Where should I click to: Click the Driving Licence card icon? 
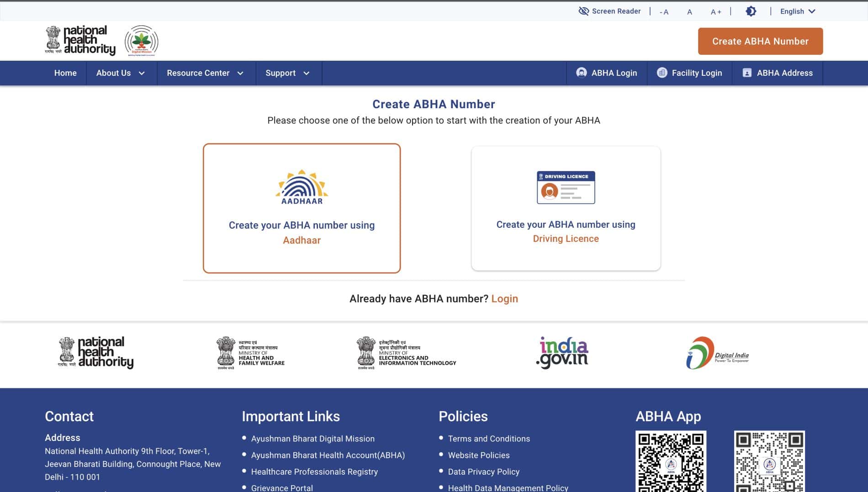pyautogui.click(x=566, y=188)
